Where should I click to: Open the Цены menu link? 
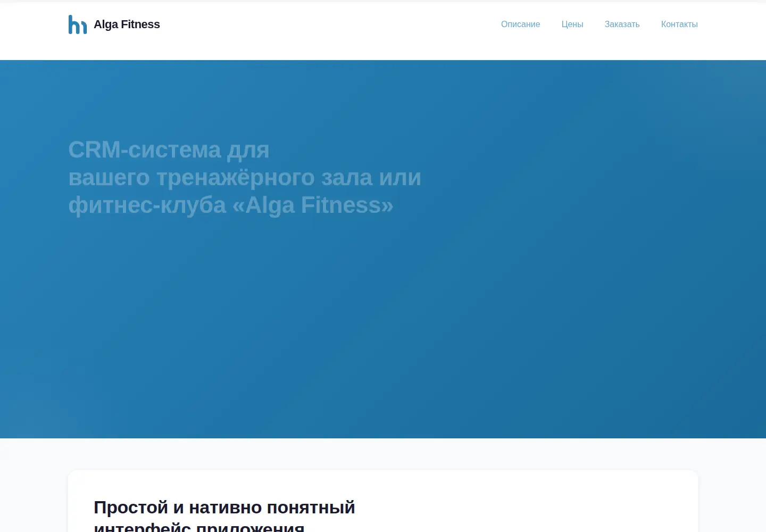pos(572,24)
